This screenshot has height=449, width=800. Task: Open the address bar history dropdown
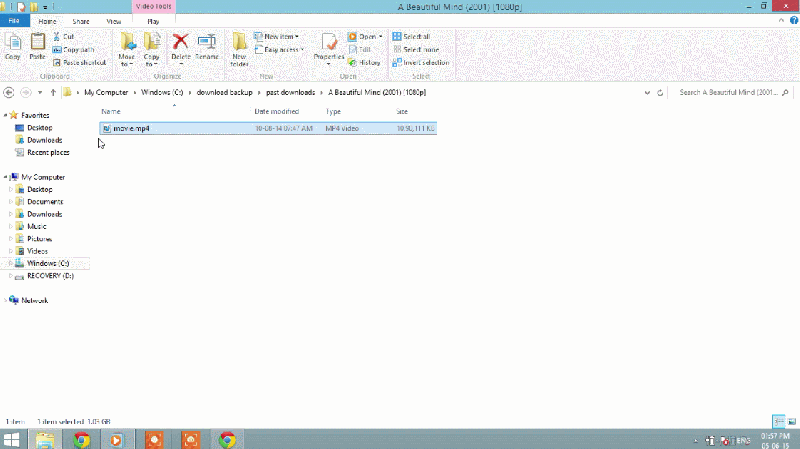[647, 92]
